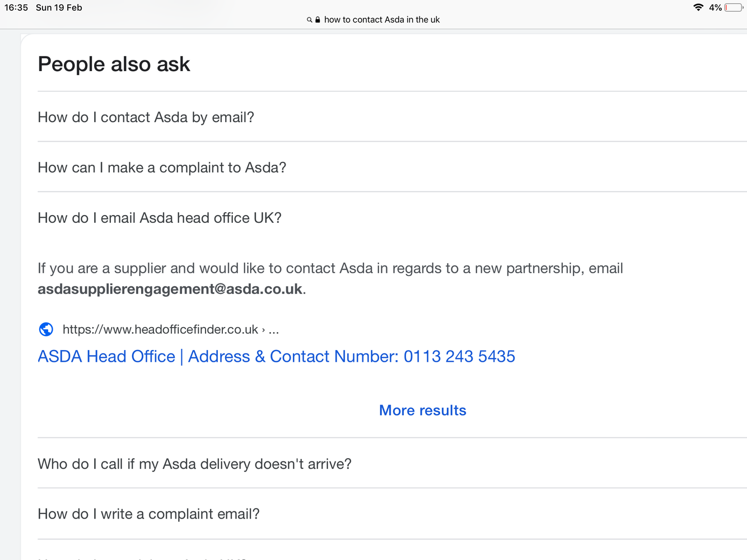
Task: Tap the Wi-Fi status icon
Action: pyautogui.click(x=698, y=7)
